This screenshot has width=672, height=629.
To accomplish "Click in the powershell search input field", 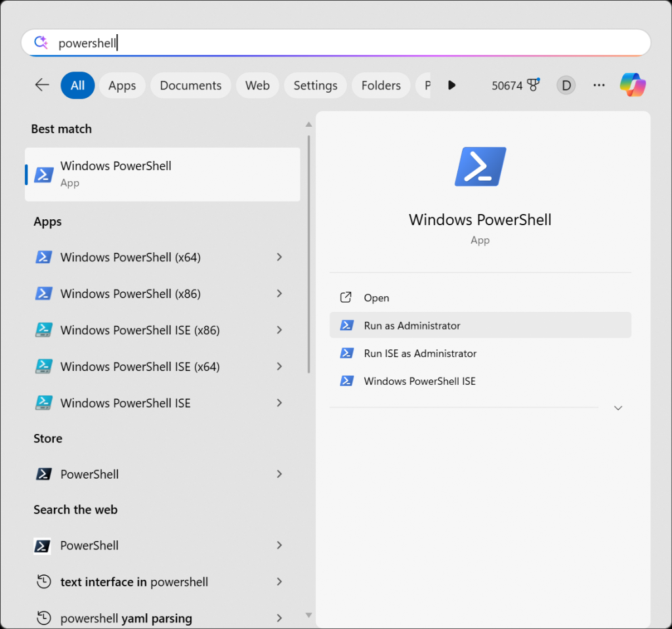I will (336, 43).
